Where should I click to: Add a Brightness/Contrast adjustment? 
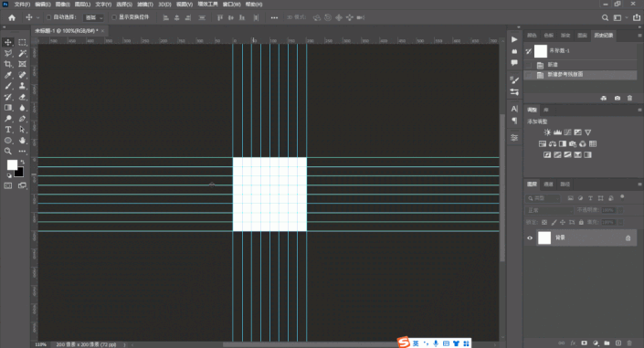[x=547, y=132]
